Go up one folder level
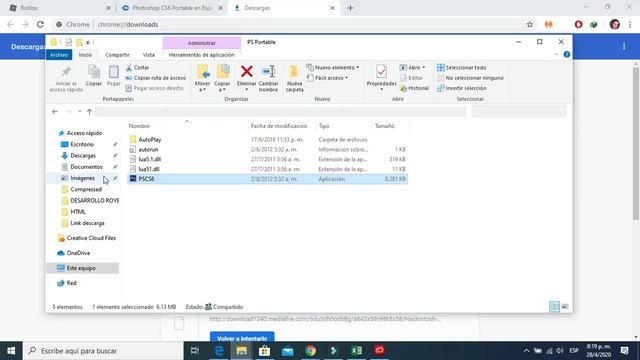Image resolution: width=640 pixels, height=360 pixels. (x=89, y=111)
